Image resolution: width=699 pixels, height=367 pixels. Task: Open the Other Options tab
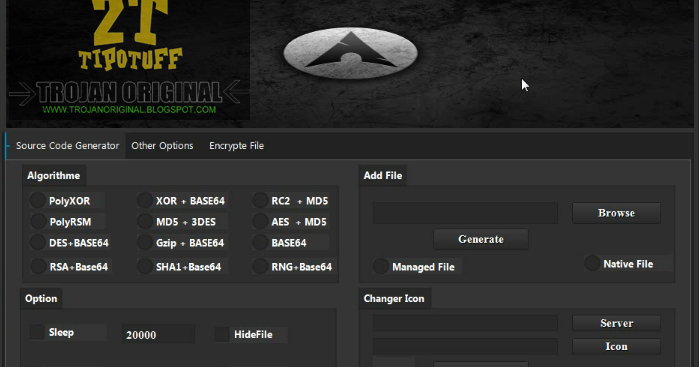[x=162, y=146]
